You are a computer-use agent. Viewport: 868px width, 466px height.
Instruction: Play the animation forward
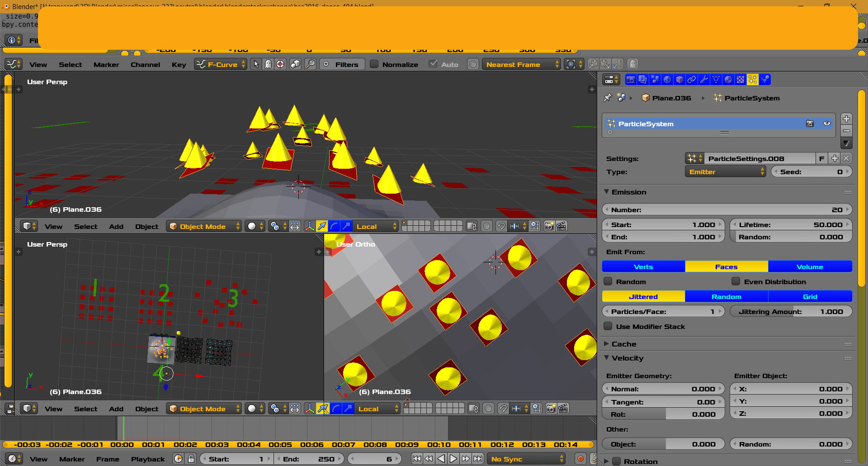(x=453, y=459)
